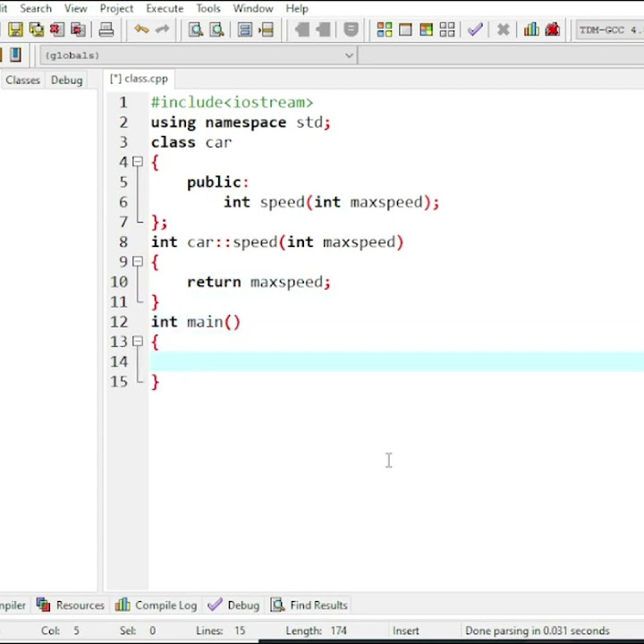
Task: Click the Compile Log chart icon
Action: (x=123, y=605)
